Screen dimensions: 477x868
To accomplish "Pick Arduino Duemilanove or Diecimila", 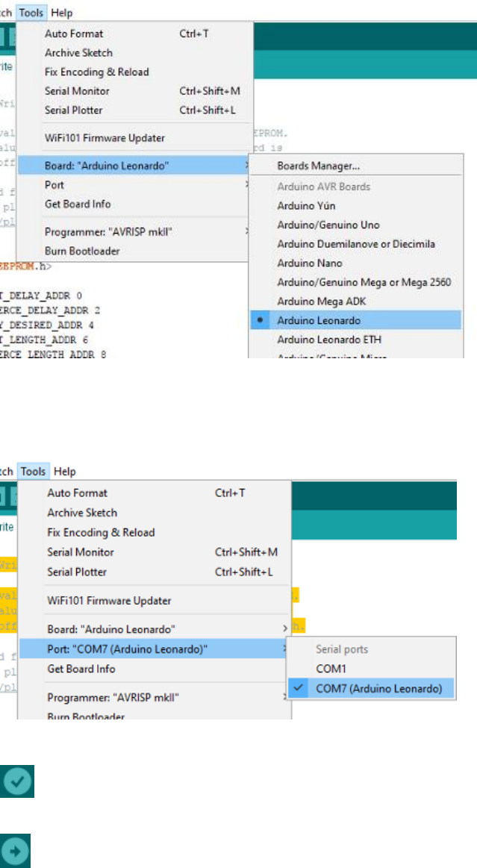I will 355,244.
